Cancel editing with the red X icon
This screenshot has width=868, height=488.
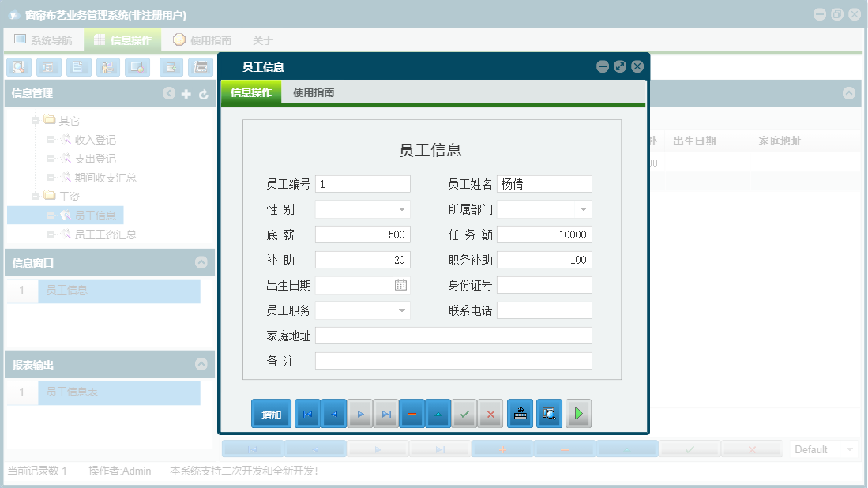click(x=490, y=413)
